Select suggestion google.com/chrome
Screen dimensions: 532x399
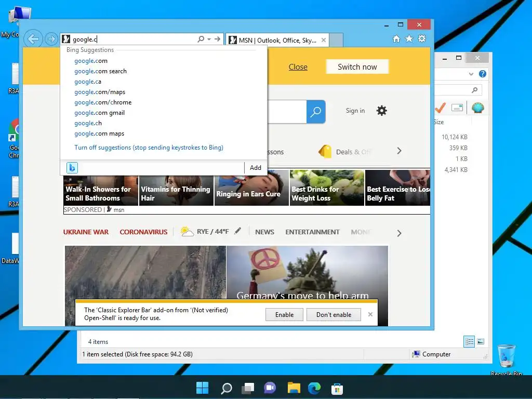click(103, 102)
